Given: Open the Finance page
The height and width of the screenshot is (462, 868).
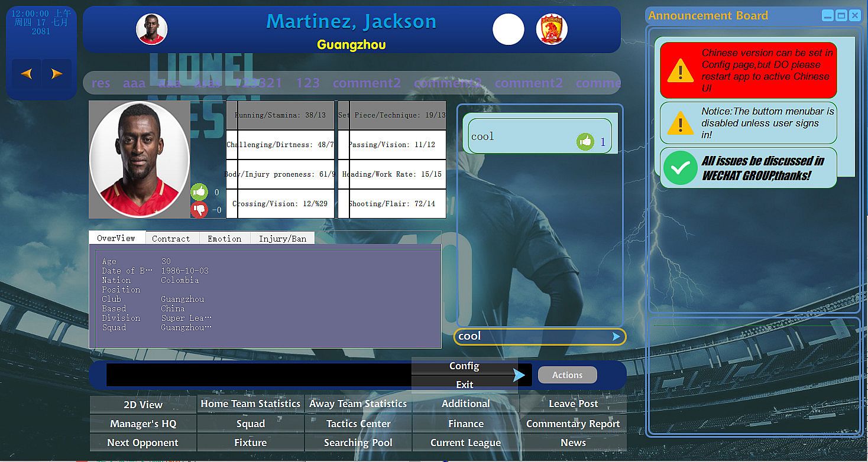Looking at the screenshot, I should click(466, 424).
